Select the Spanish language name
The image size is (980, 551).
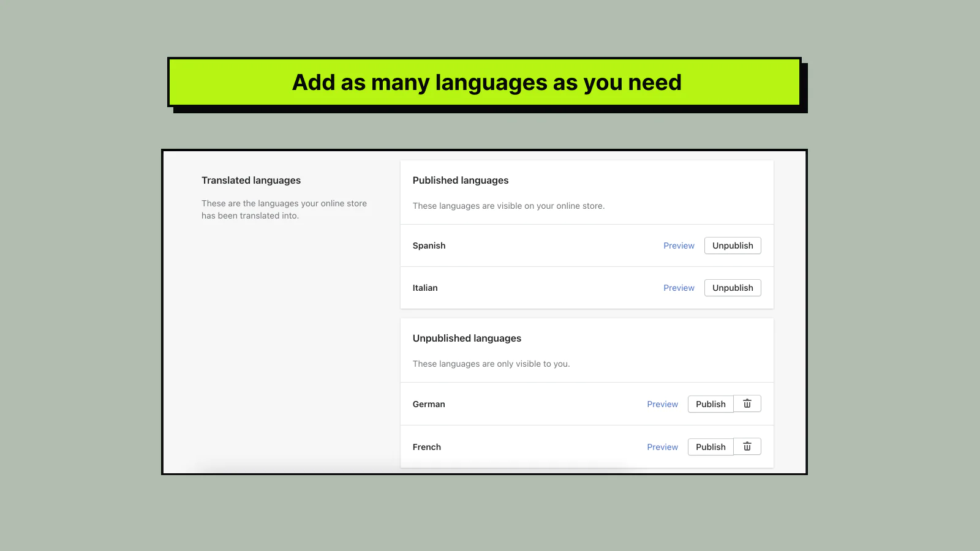click(429, 246)
